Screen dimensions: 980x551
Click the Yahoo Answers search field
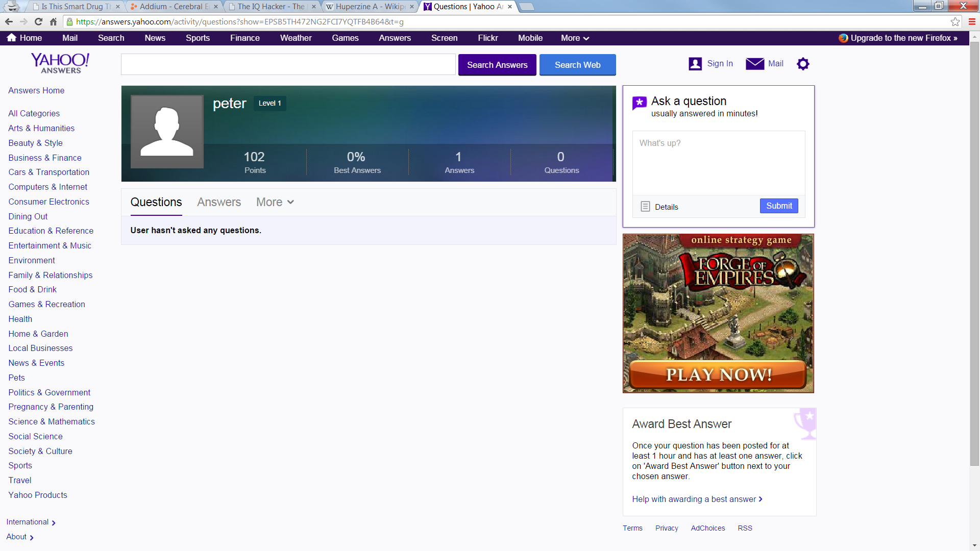[x=288, y=65]
